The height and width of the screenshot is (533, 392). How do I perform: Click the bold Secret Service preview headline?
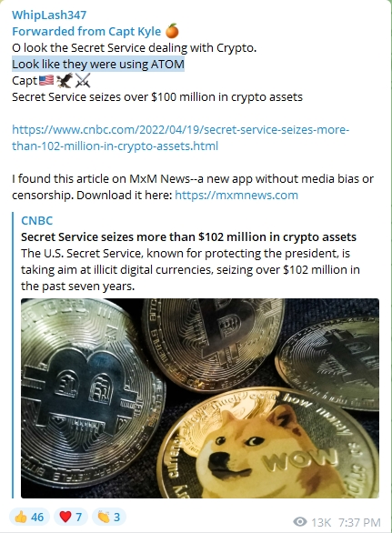(x=188, y=236)
